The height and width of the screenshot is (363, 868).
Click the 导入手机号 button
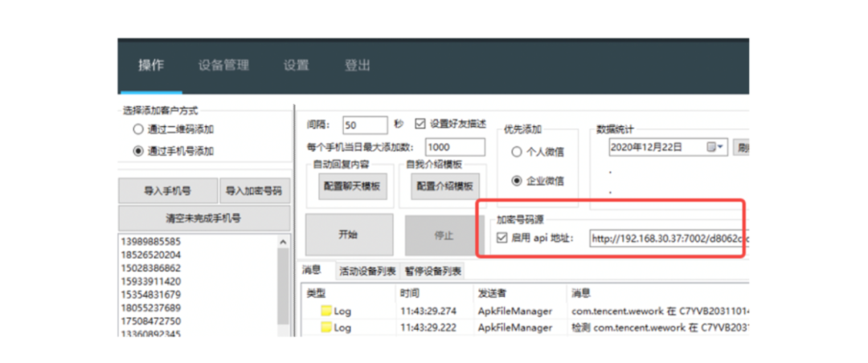[x=168, y=191]
